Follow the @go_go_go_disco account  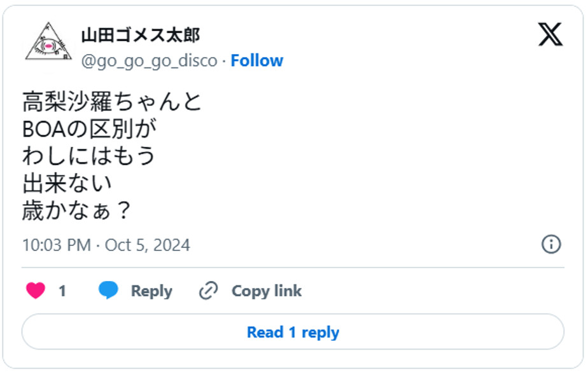click(256, 60)
